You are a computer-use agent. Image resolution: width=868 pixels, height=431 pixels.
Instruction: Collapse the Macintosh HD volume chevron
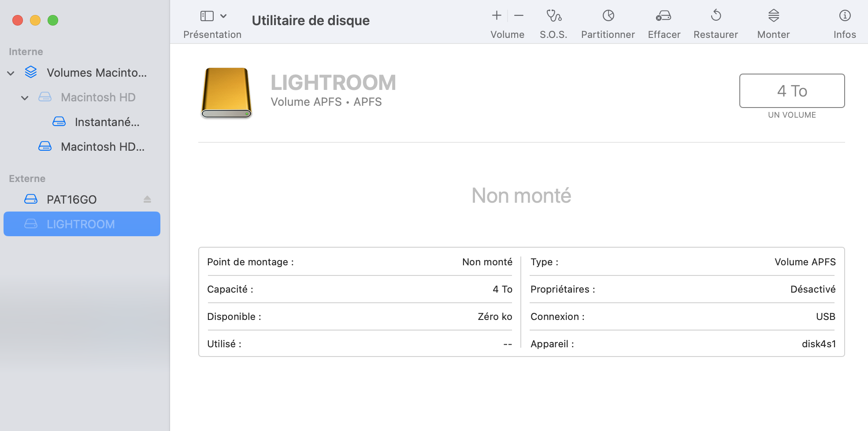(x=25, y=98)
